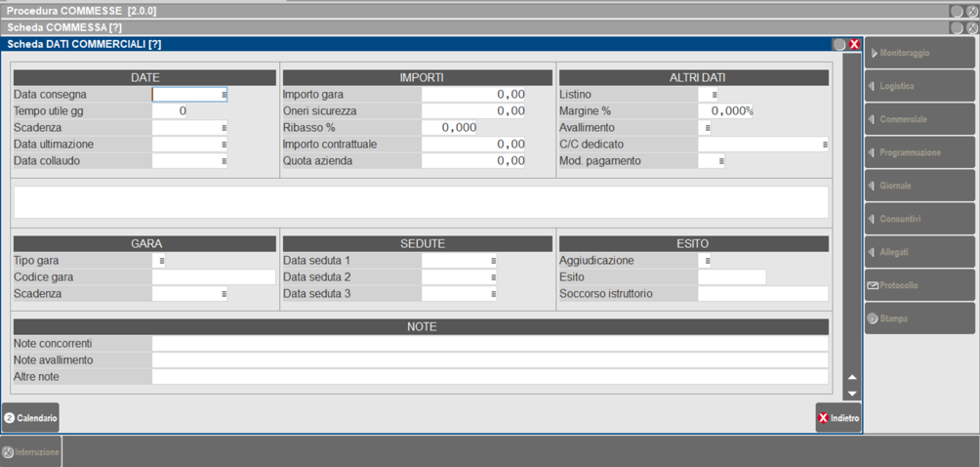Open the Aggiudicazione selection list

point(707,261)
